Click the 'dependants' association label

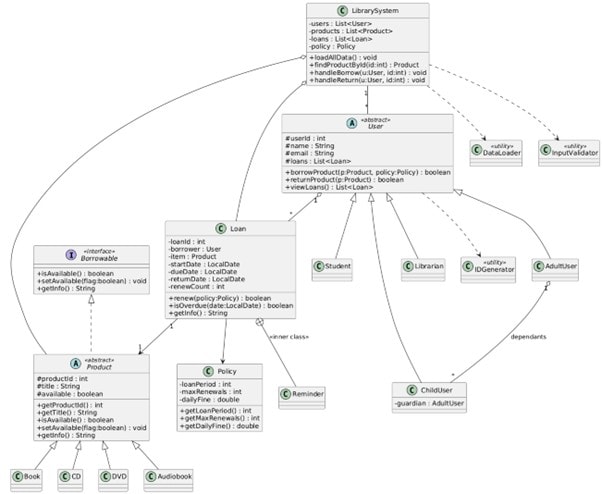[x=528, y=337]
